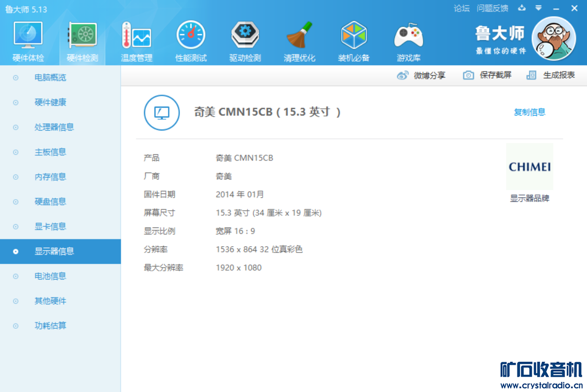Click the camera save-screenshot icon
This screenshot has height=392, width=587.
(468, 75)
